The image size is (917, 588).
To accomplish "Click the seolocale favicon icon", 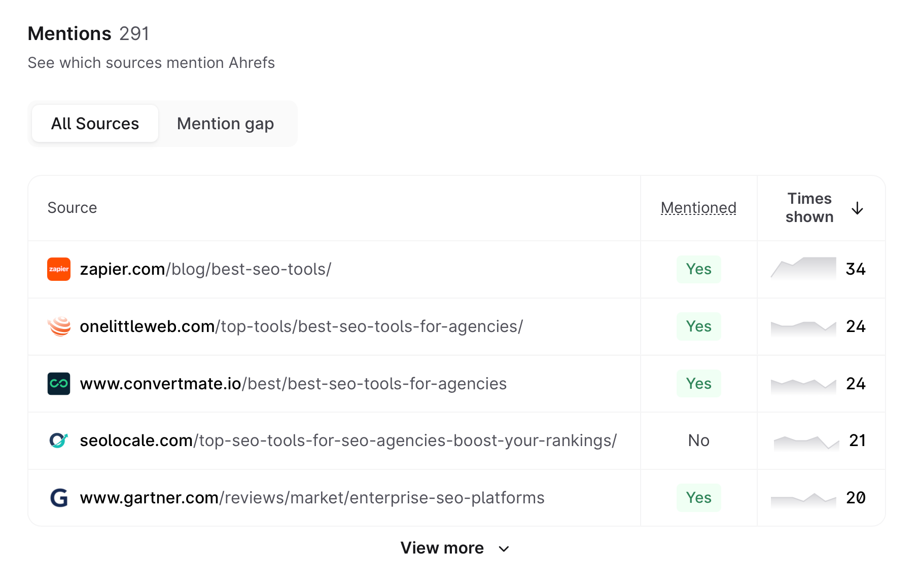I will coord(59,440).
